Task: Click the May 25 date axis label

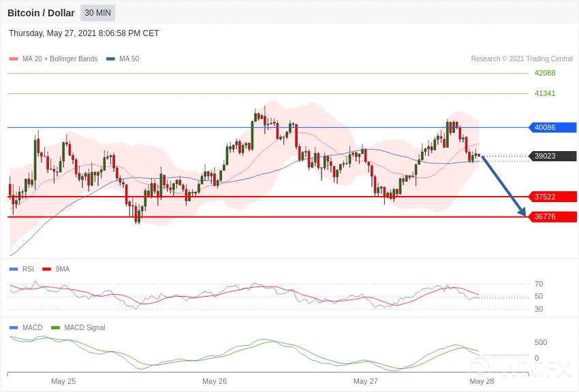Action: tap(63, 381)
